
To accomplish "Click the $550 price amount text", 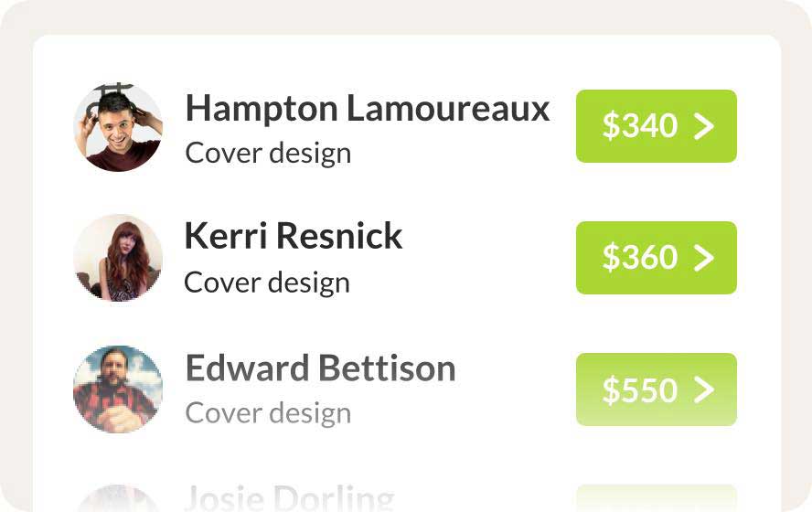I will [x=639, y=389].
